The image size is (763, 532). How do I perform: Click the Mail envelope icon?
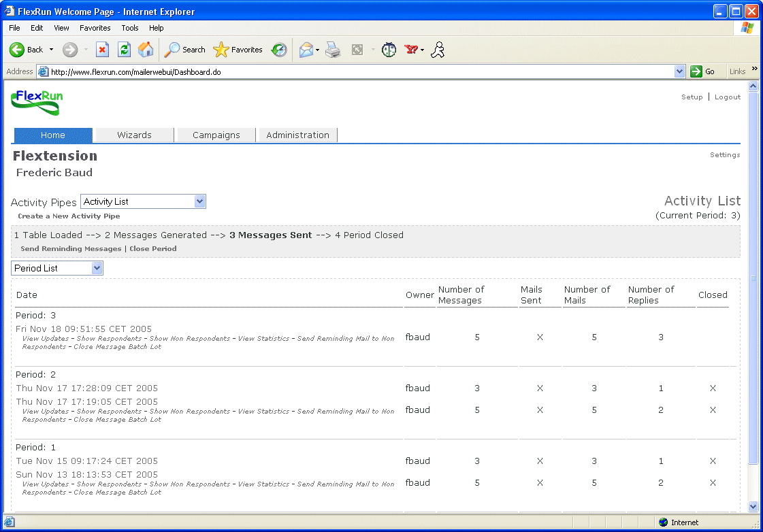point(306,50)
